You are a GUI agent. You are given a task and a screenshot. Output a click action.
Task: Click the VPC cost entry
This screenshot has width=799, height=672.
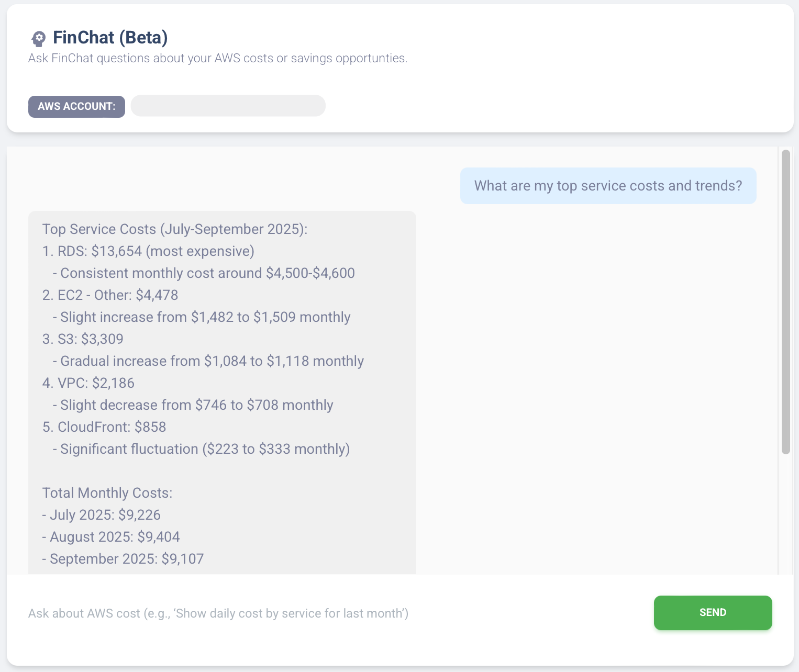click(88, 383)
